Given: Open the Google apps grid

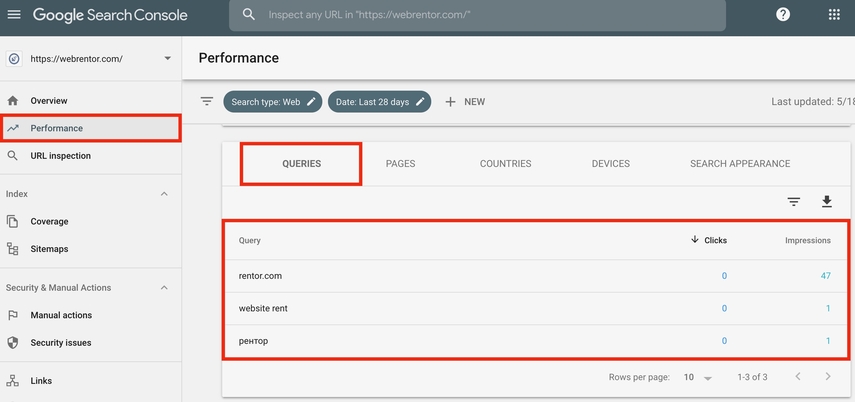Looking at the screenshot, I should (834, 15).
